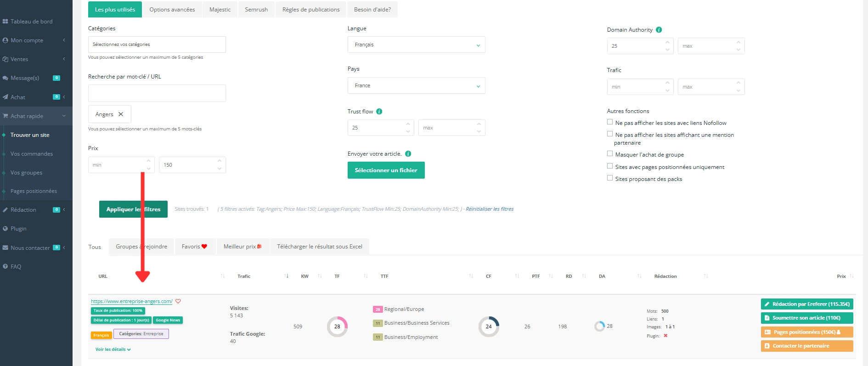
Task: Expand Mon compte submenu chevron
Action: click(64, 40)
